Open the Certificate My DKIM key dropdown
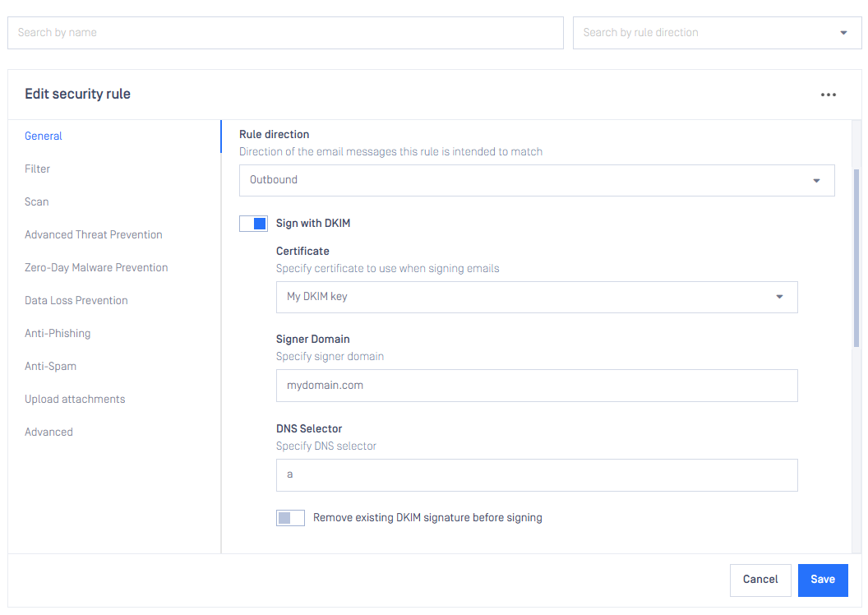The height and width of the screenshot is (615, 868). pyautogui.click(x=537, y=298)
